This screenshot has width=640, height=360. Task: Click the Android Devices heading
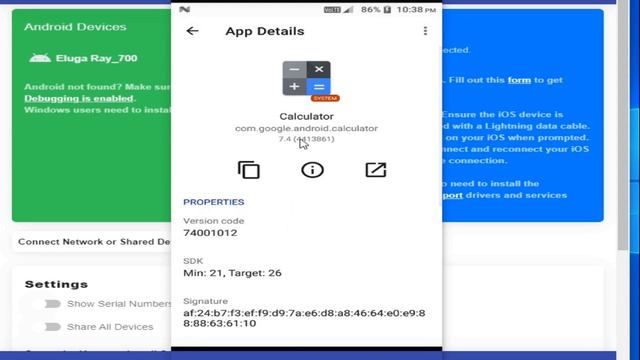point(75,27)
